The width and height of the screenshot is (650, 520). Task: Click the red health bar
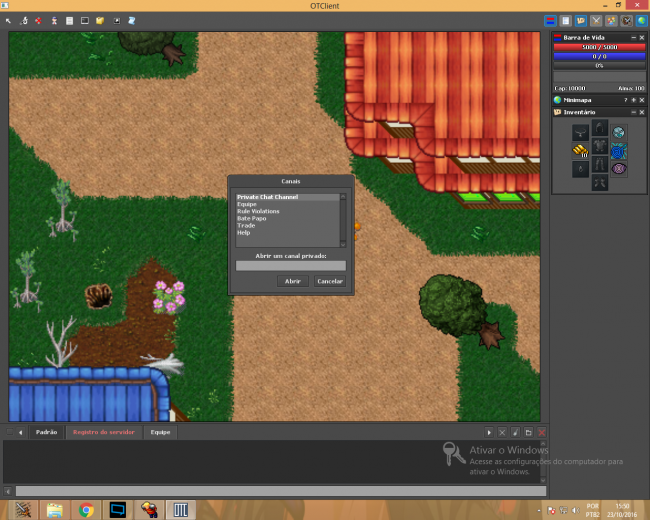[x=599, y=47]
